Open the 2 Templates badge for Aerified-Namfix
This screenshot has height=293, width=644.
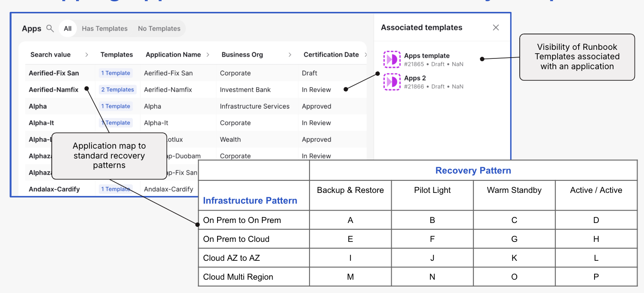coord(117,89)
